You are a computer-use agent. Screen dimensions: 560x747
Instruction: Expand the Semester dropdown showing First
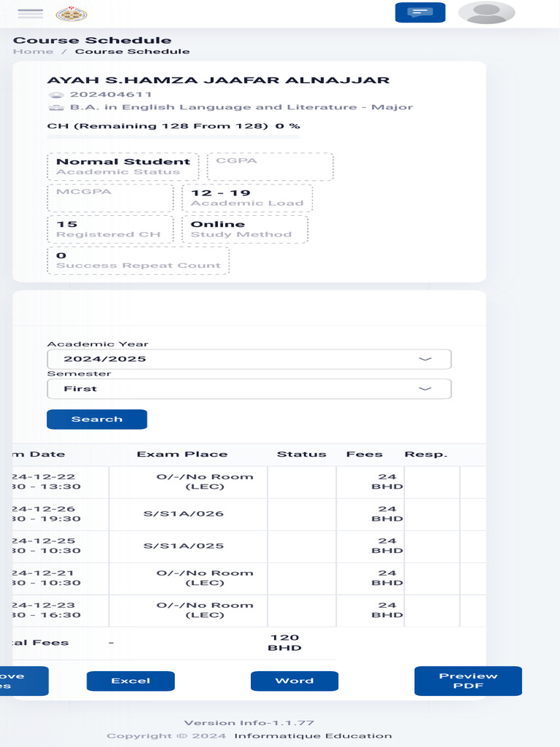pyautogui.click(x=249, y=389)
